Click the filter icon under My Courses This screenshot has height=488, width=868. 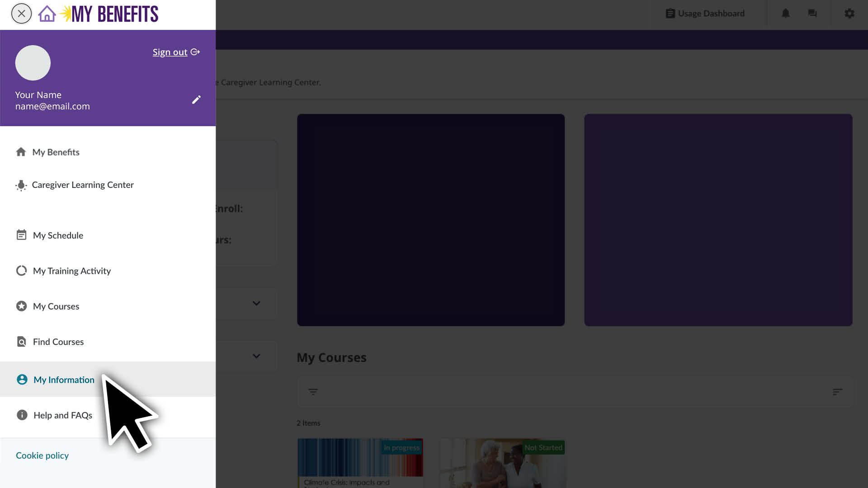tap(313, 392)
